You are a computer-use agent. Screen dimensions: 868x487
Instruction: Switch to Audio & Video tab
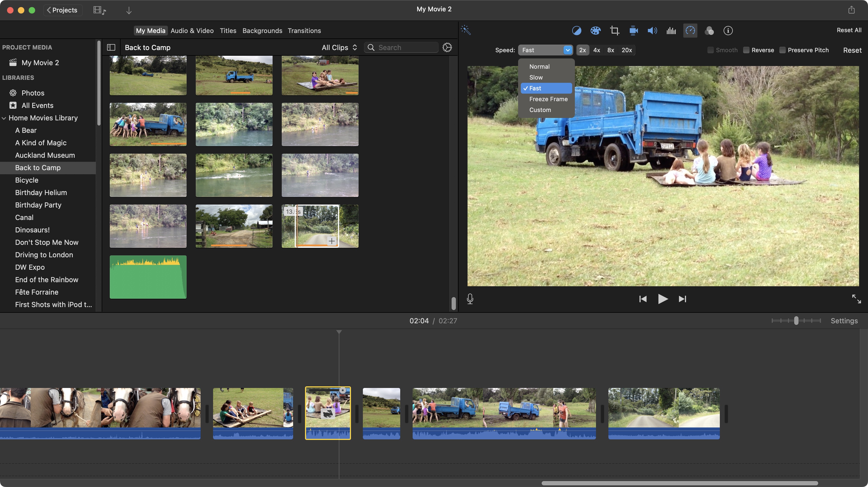point(192,31)
